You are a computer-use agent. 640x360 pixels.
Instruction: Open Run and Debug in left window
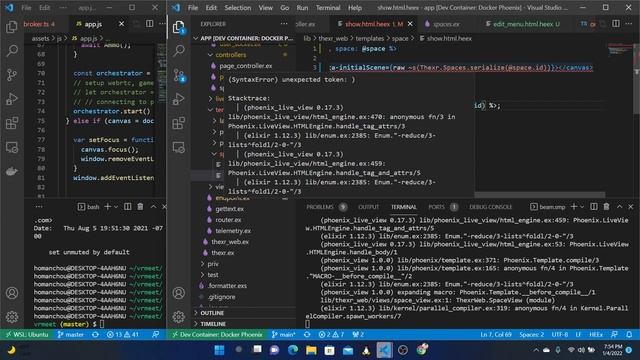tap(12, 99)
